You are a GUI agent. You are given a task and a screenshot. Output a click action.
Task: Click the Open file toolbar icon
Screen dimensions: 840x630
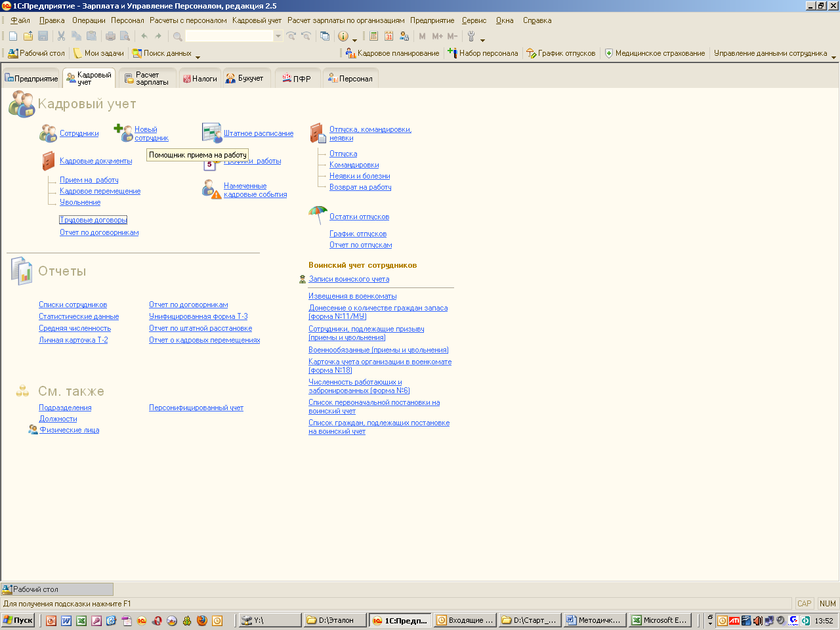28,36
